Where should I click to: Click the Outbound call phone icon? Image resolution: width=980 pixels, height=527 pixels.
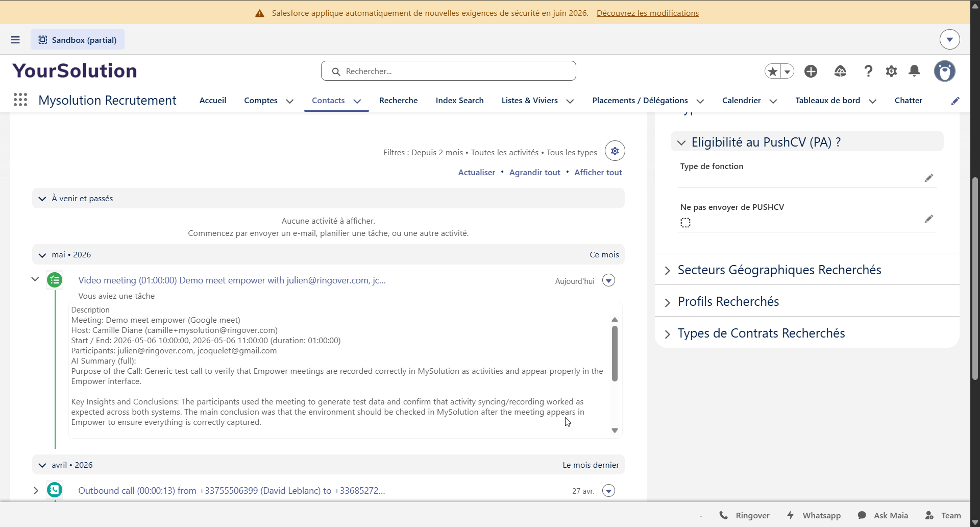[55, 490]
